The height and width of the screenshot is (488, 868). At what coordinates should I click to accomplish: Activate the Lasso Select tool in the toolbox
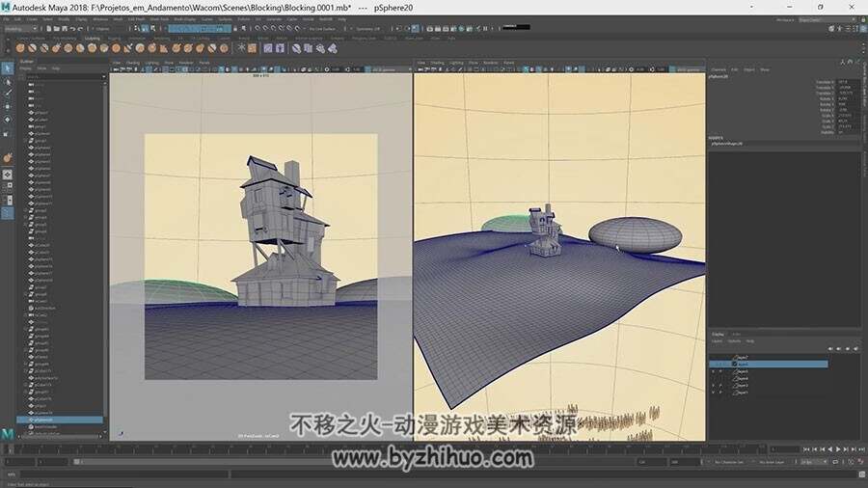pyautogui.click(x=7, y=81)
